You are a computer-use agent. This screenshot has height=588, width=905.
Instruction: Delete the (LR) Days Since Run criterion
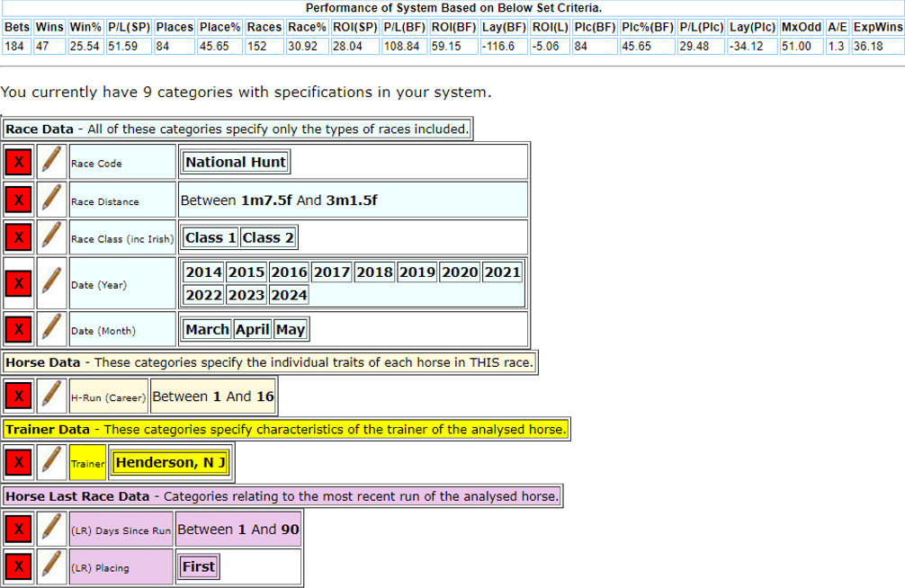point(19,530)
